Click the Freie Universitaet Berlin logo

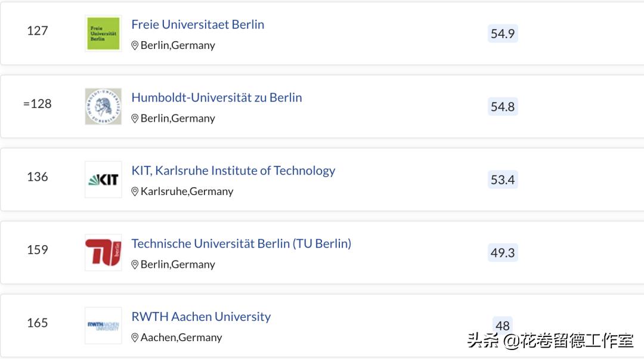click(x=103, y=33)
